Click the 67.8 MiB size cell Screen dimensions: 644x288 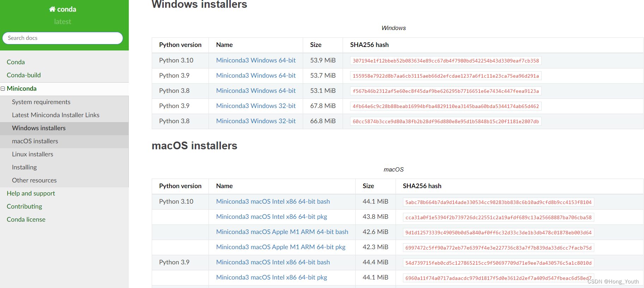pyautogui.click(x=323, y=106)
